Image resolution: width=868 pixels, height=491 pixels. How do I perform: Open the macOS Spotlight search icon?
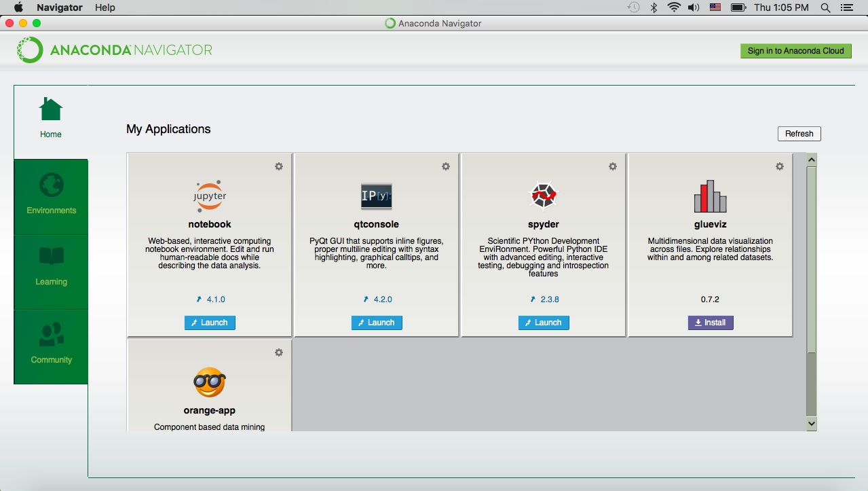[x=825, y=7]
